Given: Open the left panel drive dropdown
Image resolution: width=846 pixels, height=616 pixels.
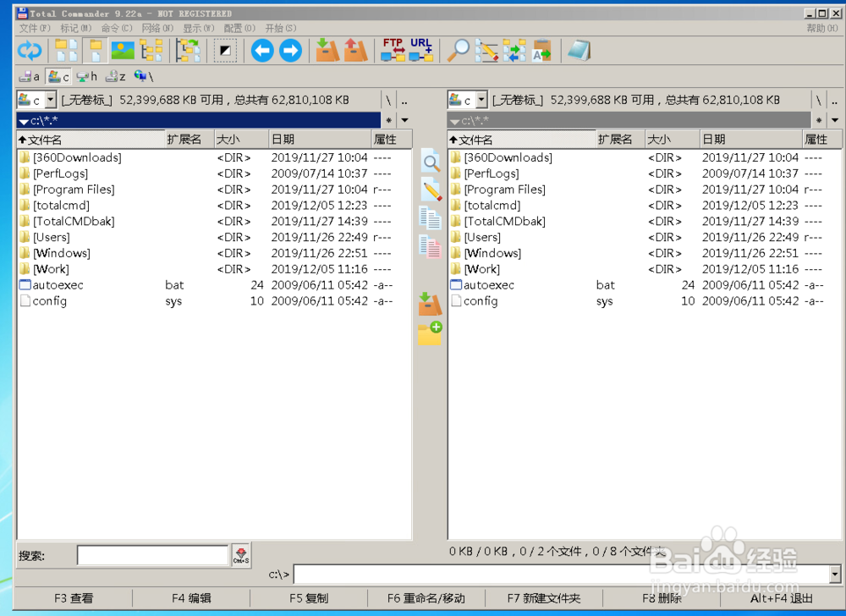Looking at the screenshot, I should 51,99.
